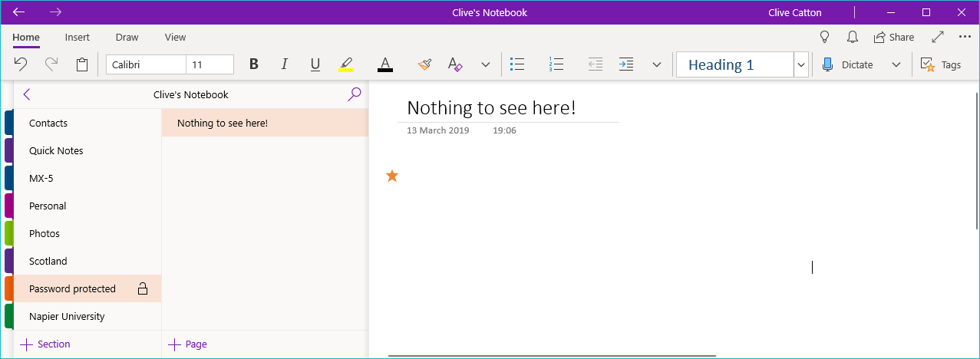Open the Draw tab
The image size is (980, 359).
click(127, 37)
